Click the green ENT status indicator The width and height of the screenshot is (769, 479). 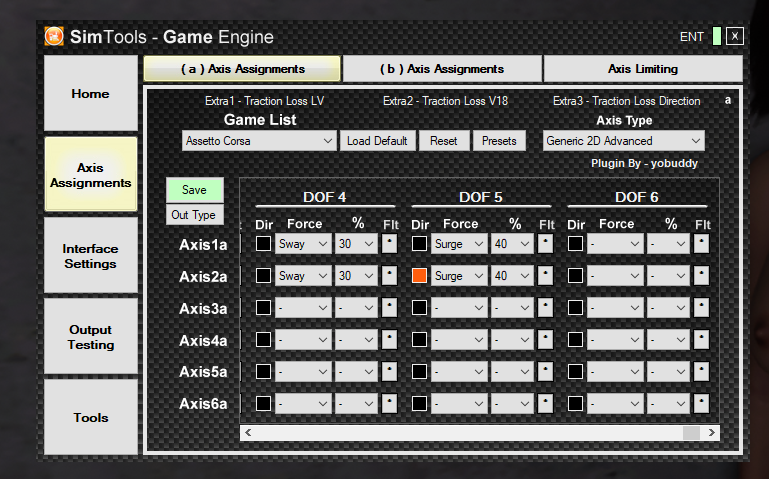coord(717,36)
